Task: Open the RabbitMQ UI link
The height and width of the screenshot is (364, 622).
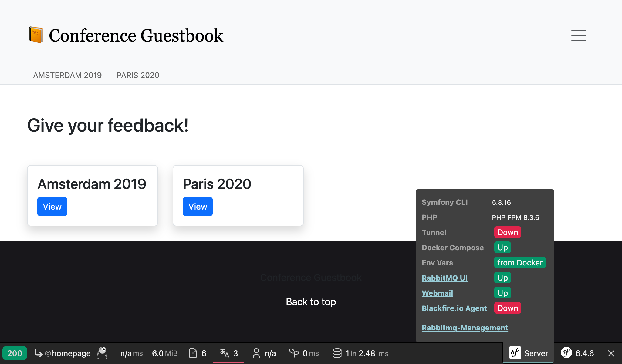Action: pyautogui.click(x=445, y=278)
